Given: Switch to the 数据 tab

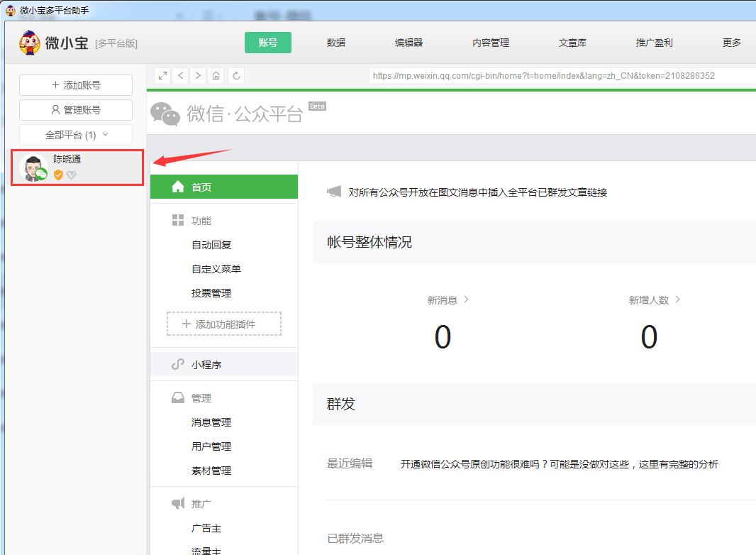Looking at the screenshot, I should point(335,42).
